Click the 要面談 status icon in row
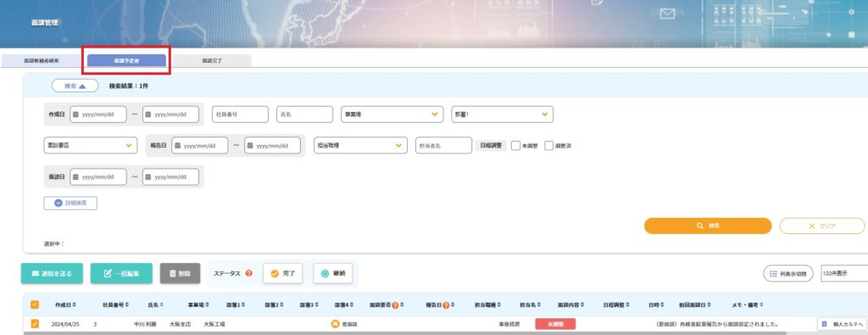 pyautogui.click(x=335, y=324)
